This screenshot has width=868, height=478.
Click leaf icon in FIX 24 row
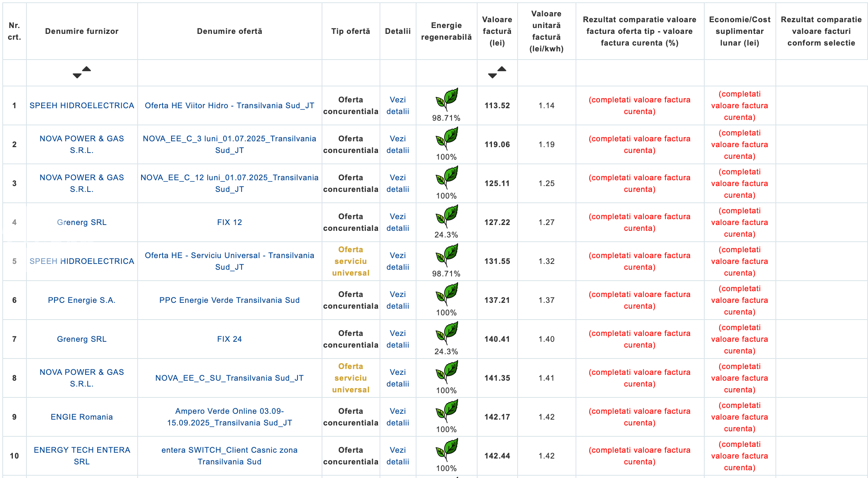[446, 333]
